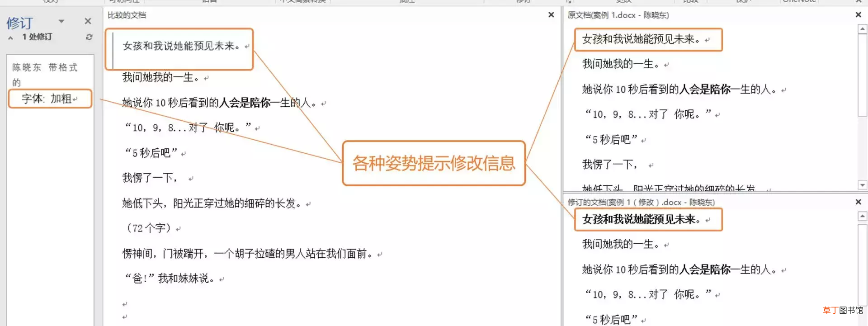This screenshot has width=868, height=326.
Task: Click 我问她我的一生 in 修订的文档 pane
Action: click(x=621, y=244)
